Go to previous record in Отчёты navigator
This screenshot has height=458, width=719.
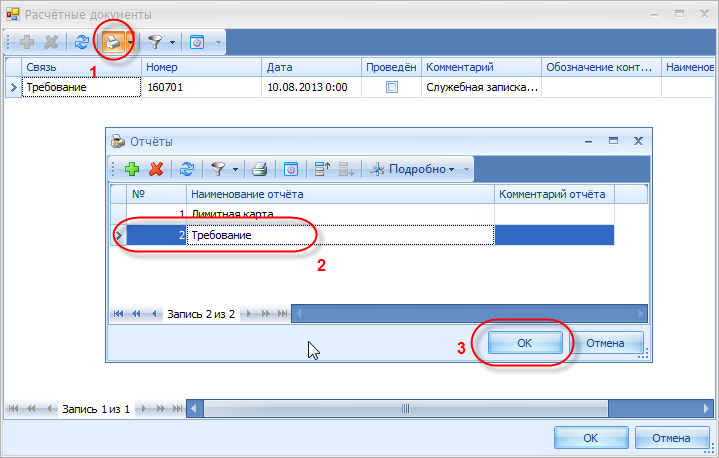154,314
